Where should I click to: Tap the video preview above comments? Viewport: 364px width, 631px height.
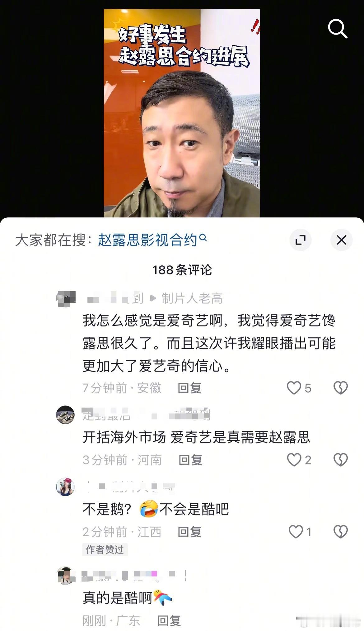182,113
